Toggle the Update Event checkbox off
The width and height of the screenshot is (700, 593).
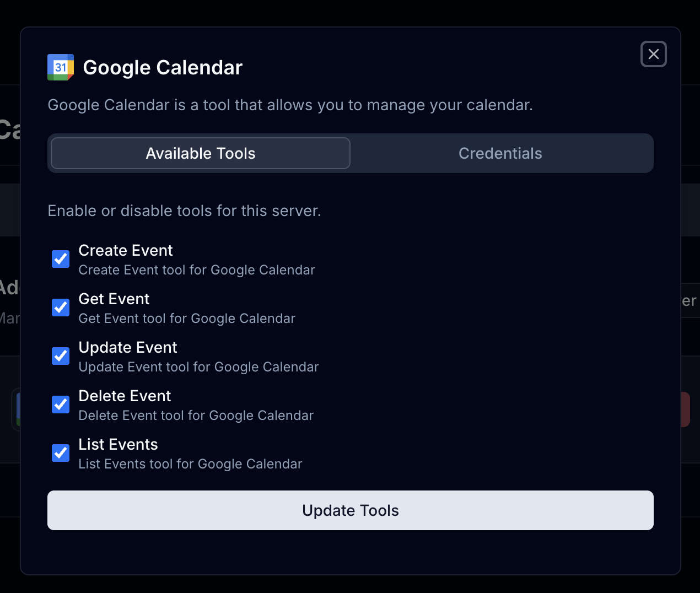tap(60, 356)
